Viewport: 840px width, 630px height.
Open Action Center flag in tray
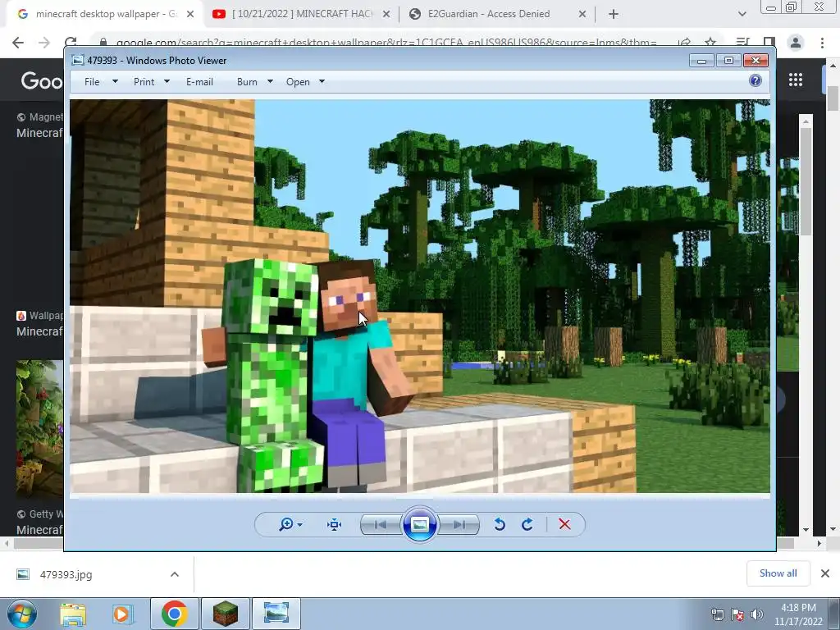pos(737,614)
